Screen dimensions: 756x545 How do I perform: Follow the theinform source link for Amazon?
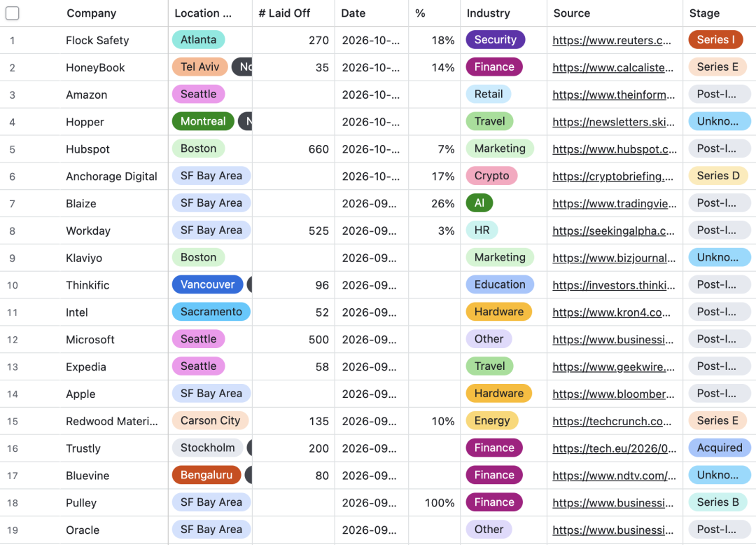613,95
